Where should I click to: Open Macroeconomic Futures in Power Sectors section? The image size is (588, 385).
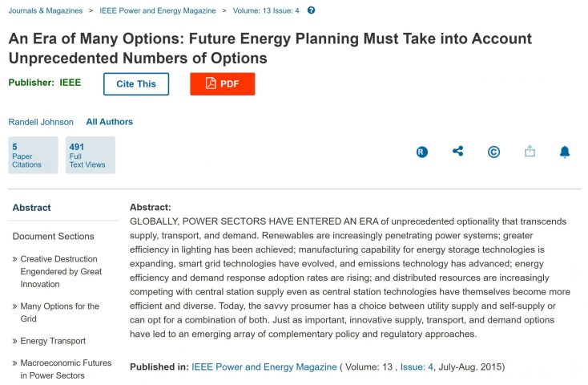pyautogui.click(x=66, y=369)
